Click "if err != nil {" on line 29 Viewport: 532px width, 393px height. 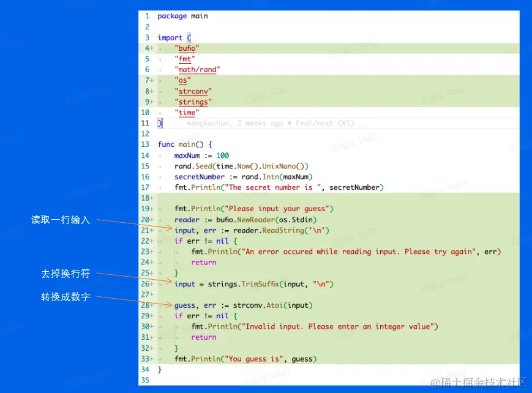206,316
